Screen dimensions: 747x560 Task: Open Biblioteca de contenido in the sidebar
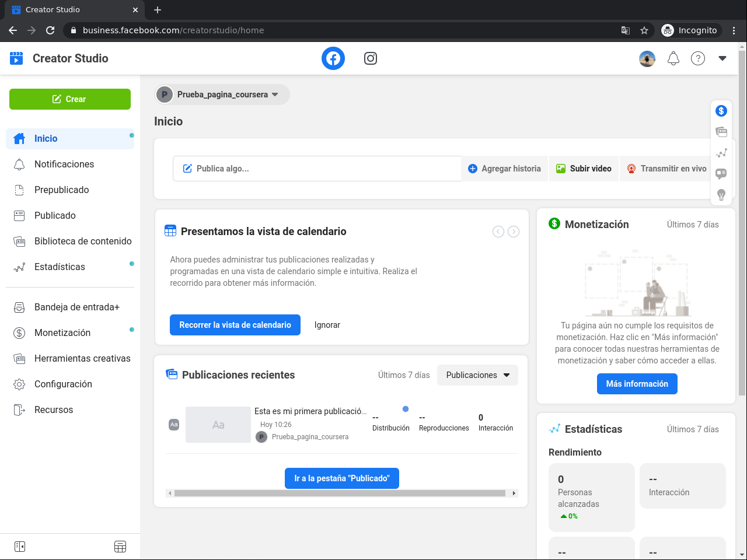pyautogui.click(x=70, y=242)
